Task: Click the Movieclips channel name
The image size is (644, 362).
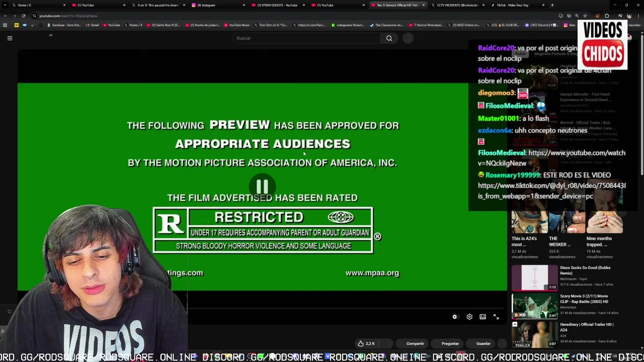Action: click(x=569, y=307)
